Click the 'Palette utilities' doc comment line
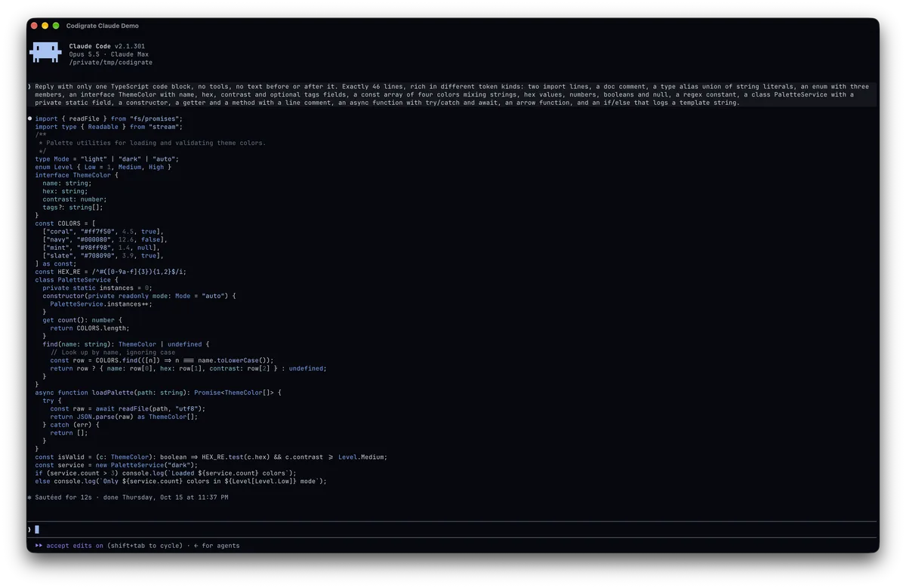The image size is (906, 588). pyautogui.click(x=152, y=143)
